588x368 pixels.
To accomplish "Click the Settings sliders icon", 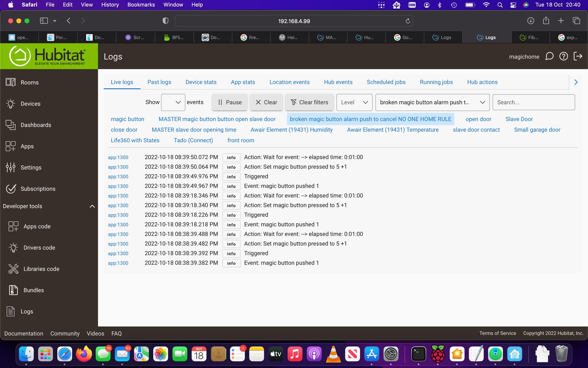I will tap(10, 167).
